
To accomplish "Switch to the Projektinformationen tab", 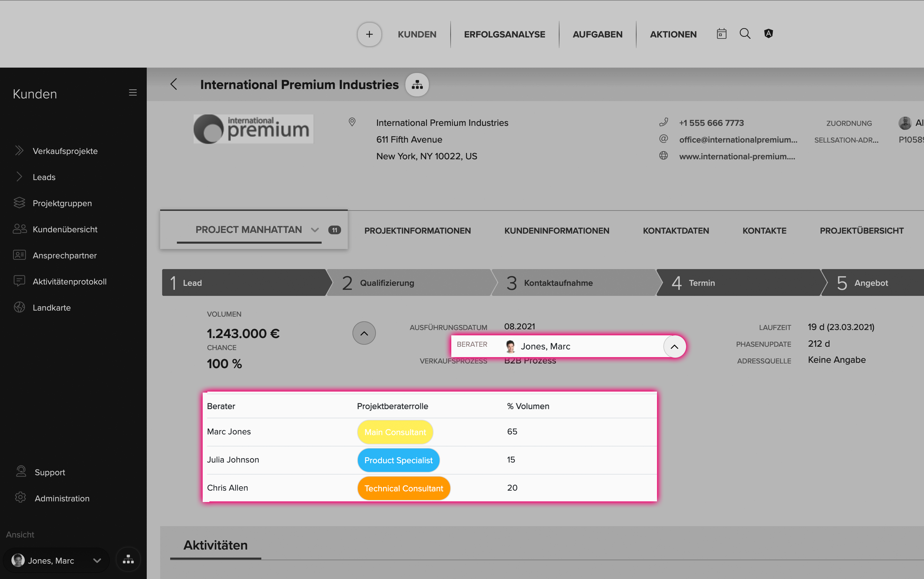I will [417, 231].
